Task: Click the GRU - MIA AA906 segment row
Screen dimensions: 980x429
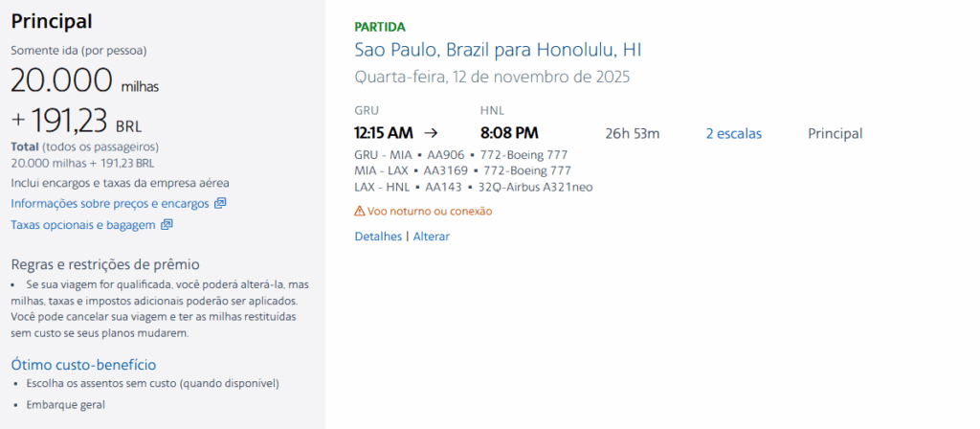Action: click(462, 154)
